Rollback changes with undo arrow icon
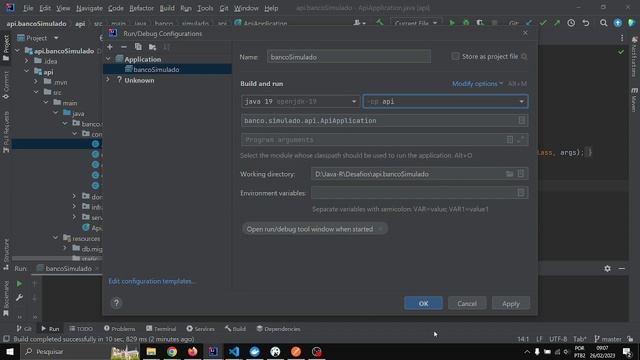Viewport: 640px width, 360px height. (x=586, y=23)
